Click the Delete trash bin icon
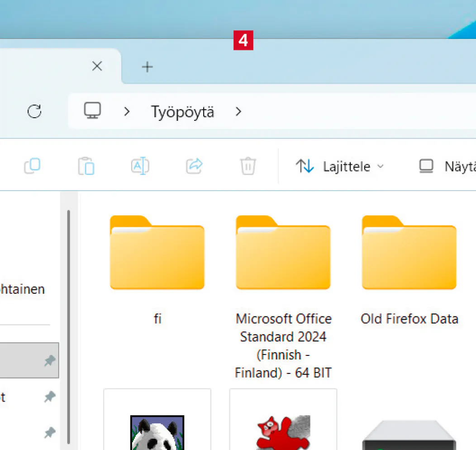This screenshot has height=450, width=476. click(x=248, y=166)
